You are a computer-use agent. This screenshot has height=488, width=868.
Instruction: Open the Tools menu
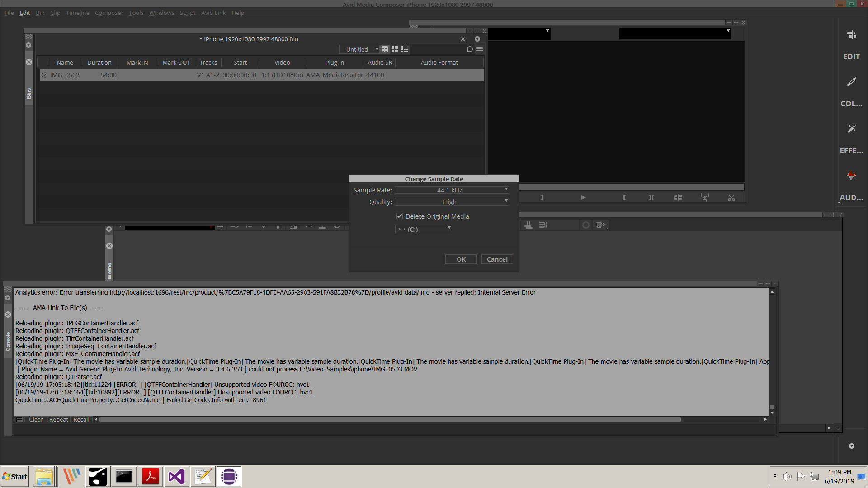(x=136, y=13)
